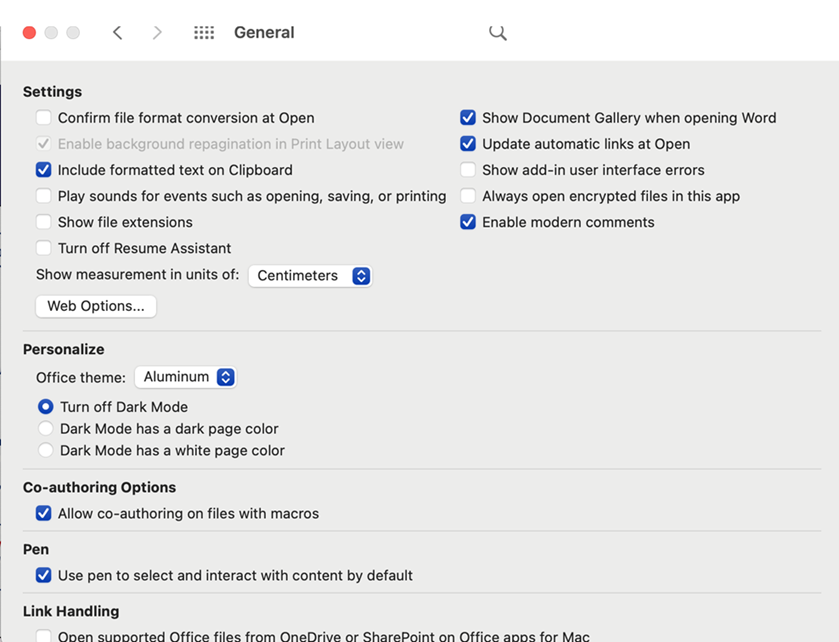Uncheck Include formatted text on Clipboard
The image size is (839, 642).
[x=44, y=170]
